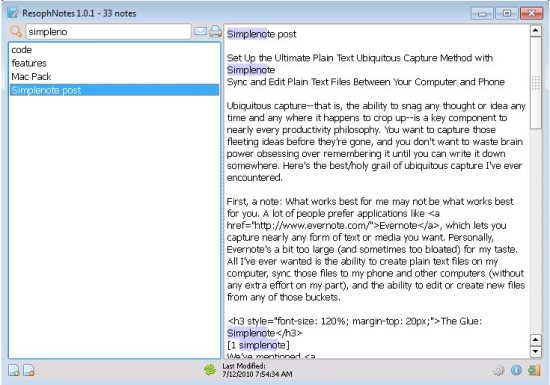This screenshot has height=385, width=550.
Task: Click the upper arrow of bottom scroll pair
Action: pyautogui.click(x=535, y=340)
